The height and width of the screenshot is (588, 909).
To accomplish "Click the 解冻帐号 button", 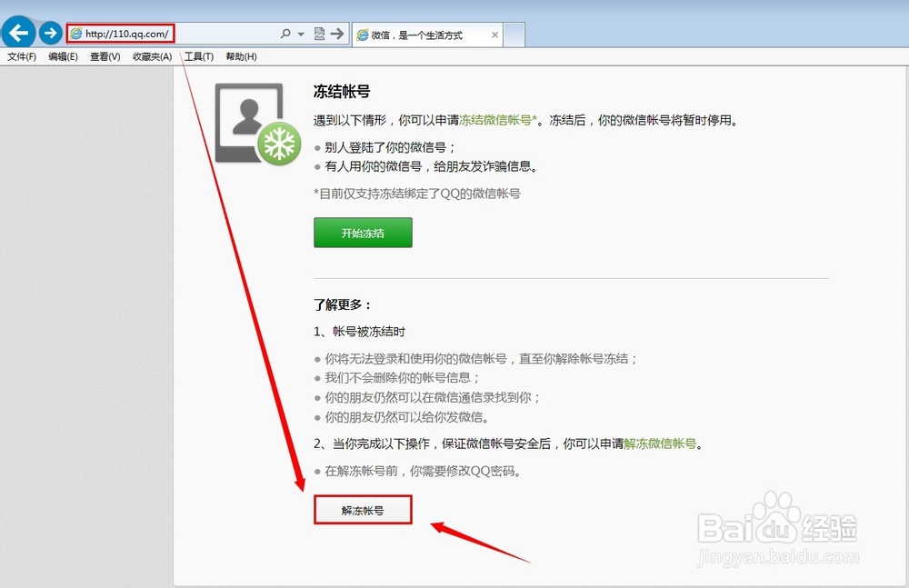I will click(363, 510).
